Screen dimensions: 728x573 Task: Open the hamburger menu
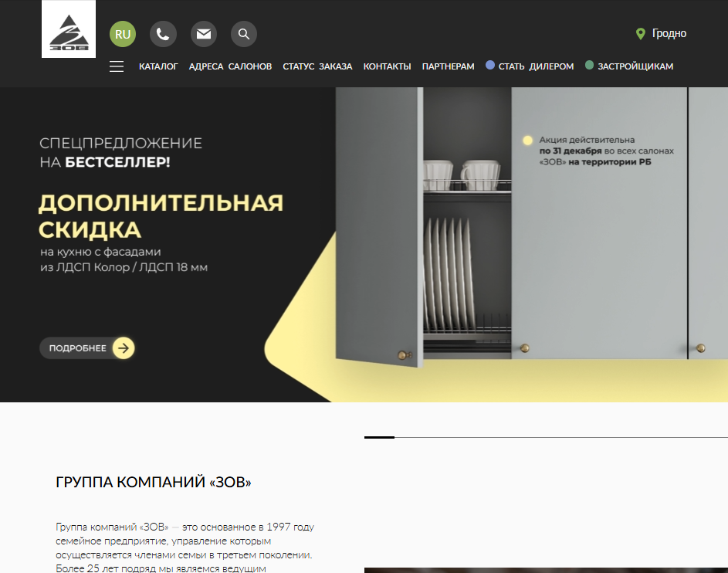(x=117, y=66)
